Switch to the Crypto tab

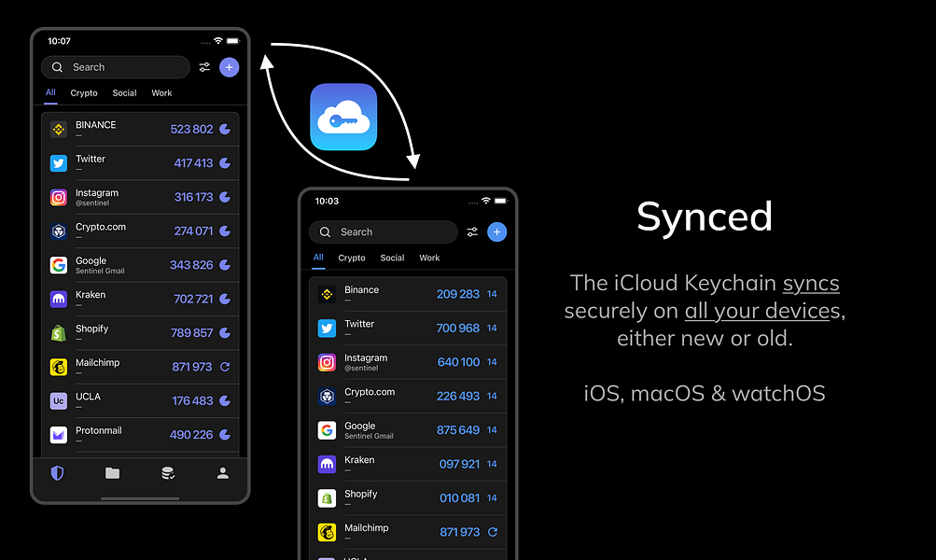[x=83, y=92]
